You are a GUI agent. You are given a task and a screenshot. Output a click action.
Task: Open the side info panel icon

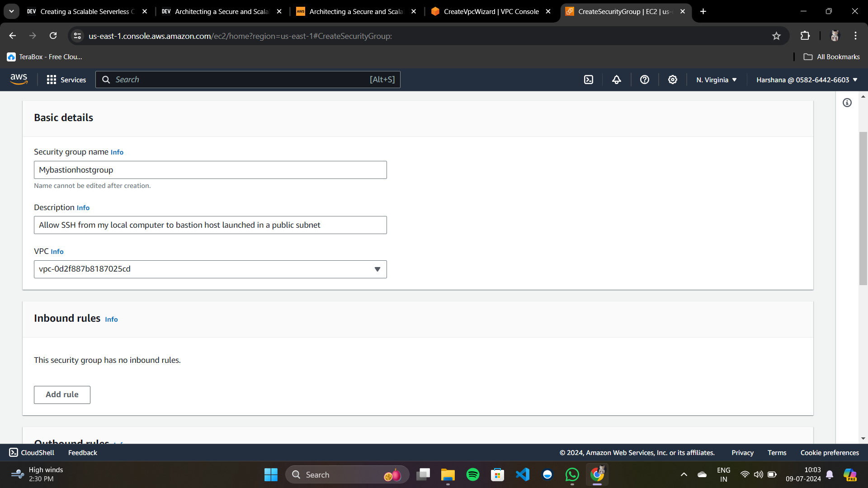click(847, 103)
